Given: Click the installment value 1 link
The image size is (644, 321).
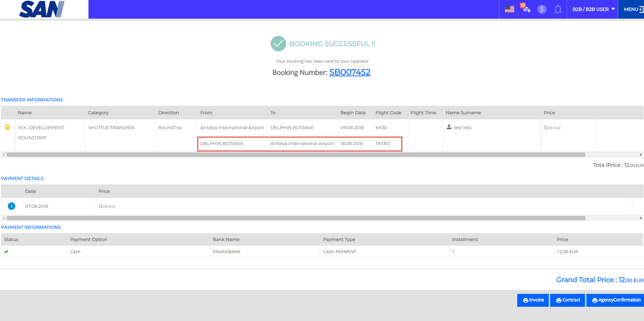Looking at the screenshot, I should click(x=453, y=252).
